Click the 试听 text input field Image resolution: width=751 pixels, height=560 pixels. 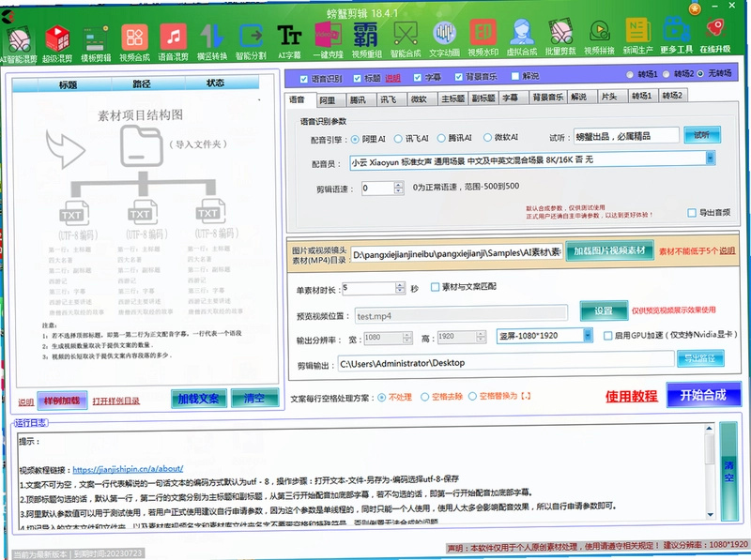point(626,136)
